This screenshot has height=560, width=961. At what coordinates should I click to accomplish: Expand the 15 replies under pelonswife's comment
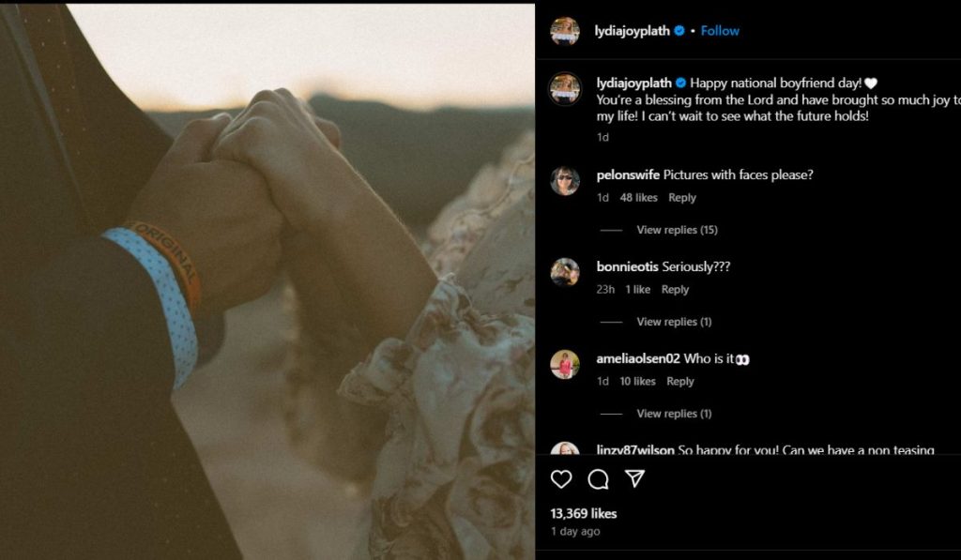[677, 230]
